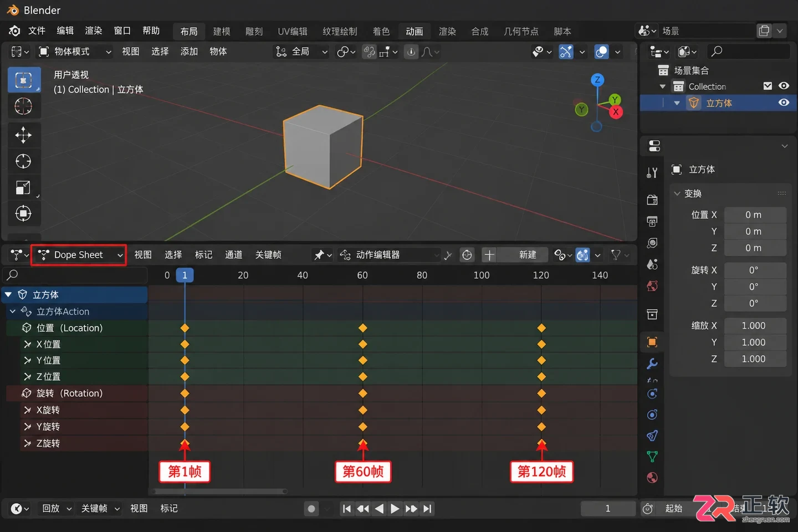The height and width of the screenshot is (532, 798).
Task: Toggle Collection exclude checkbox in outliner
Action: (x=768, y=86)
